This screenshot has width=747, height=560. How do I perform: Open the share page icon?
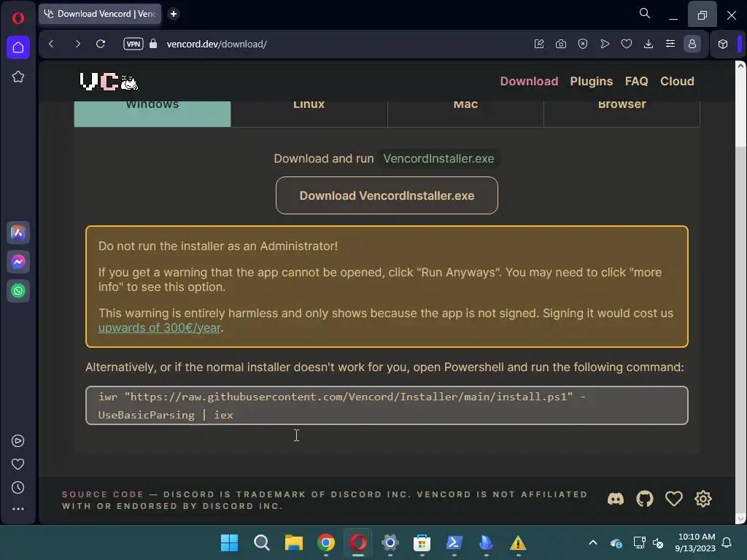click(x=539, y=44)
